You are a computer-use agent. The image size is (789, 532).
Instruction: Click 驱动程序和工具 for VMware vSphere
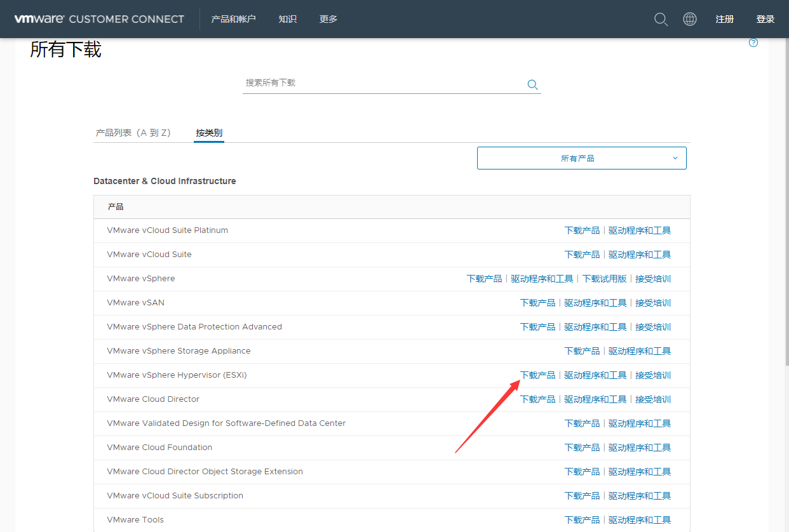pos(542,279)
